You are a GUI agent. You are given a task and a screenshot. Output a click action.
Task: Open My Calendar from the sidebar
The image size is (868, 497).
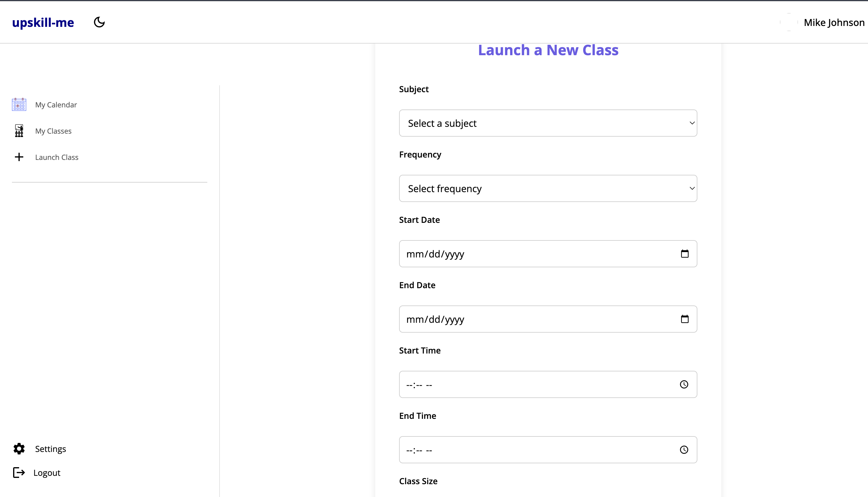pos(56,104)
